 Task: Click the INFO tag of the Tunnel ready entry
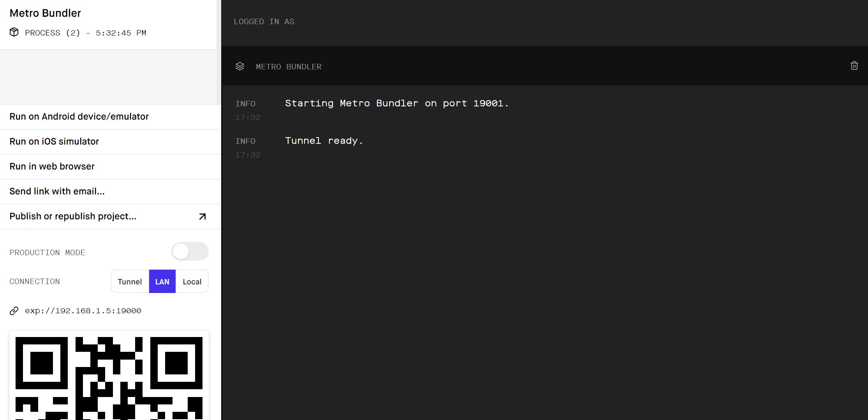point(245,141)
